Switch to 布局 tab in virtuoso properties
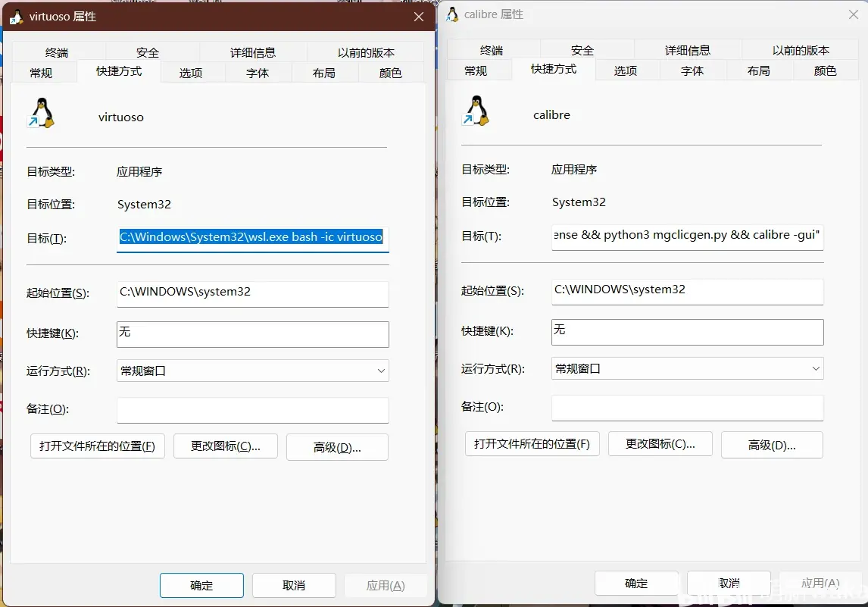 [324, 73]
